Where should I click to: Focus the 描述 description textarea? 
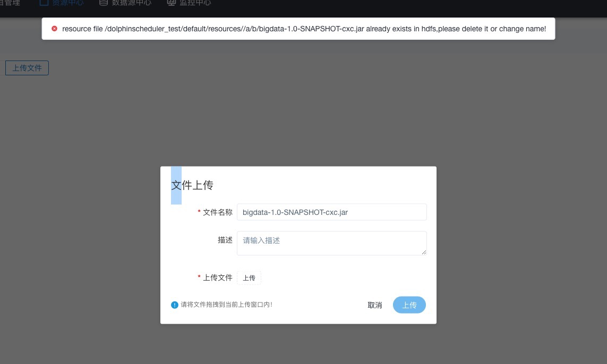pyautogui.click(x=332, y=244)
